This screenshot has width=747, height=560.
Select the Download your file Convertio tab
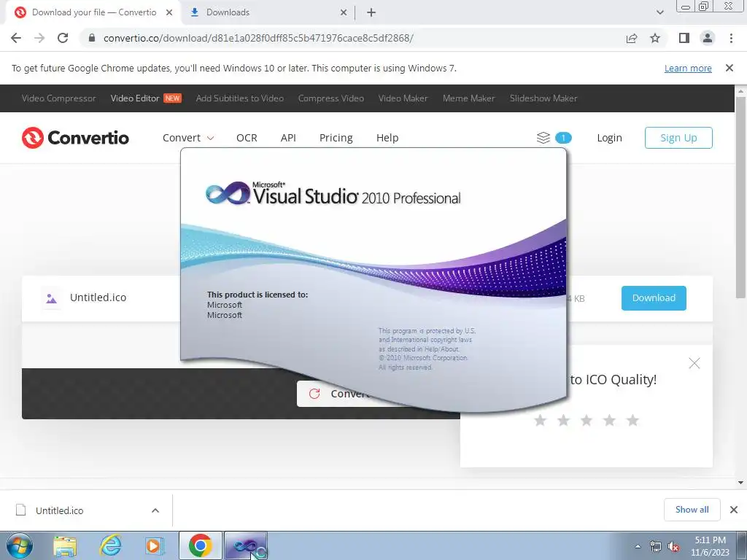(x=93, y=12)
